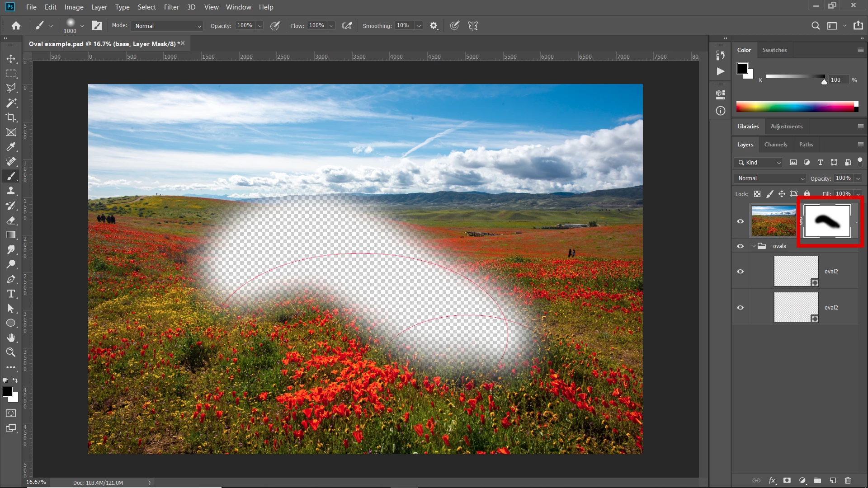
Task: Select the Gradient tool
Action: 11,235
